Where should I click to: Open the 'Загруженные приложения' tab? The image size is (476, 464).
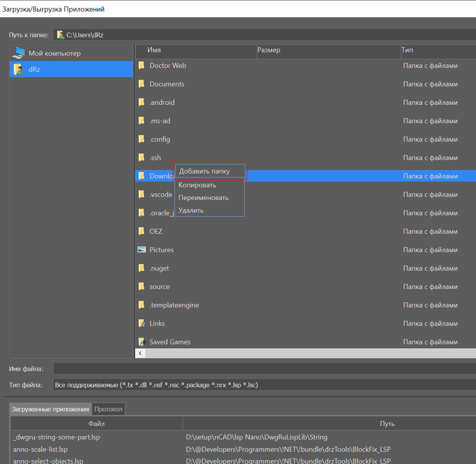[x=50, y=409]
